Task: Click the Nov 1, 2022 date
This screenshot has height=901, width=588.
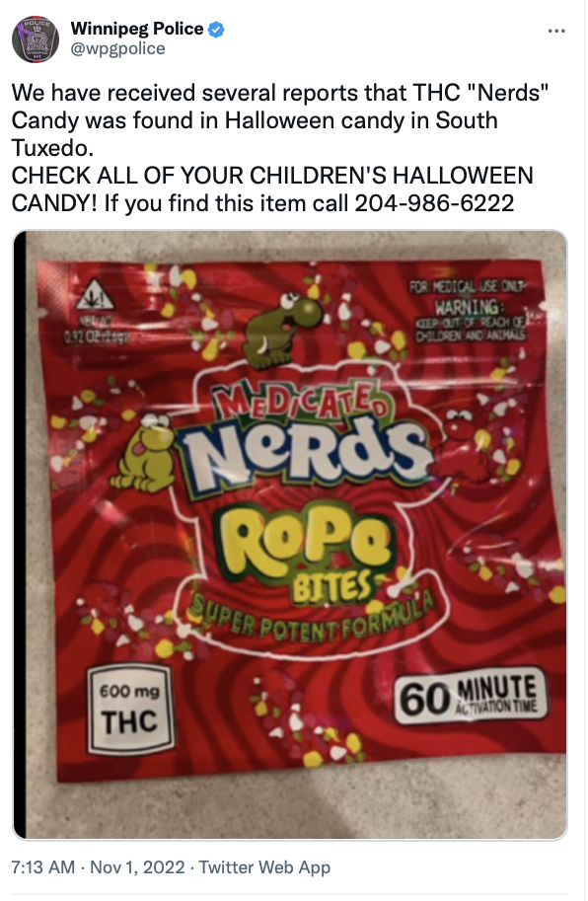Action: click(x=138, y=866)
